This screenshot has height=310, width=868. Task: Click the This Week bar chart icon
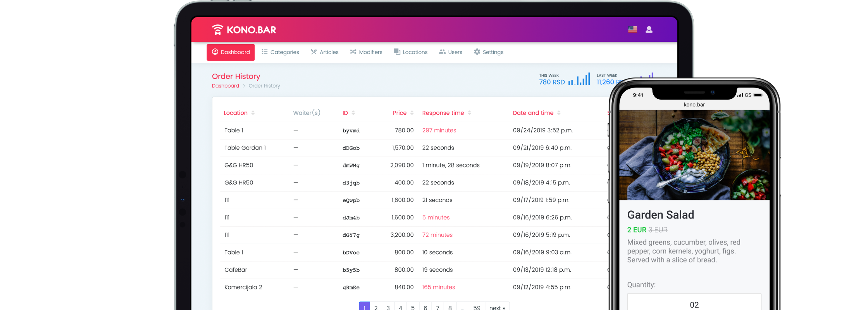[579, 79]
